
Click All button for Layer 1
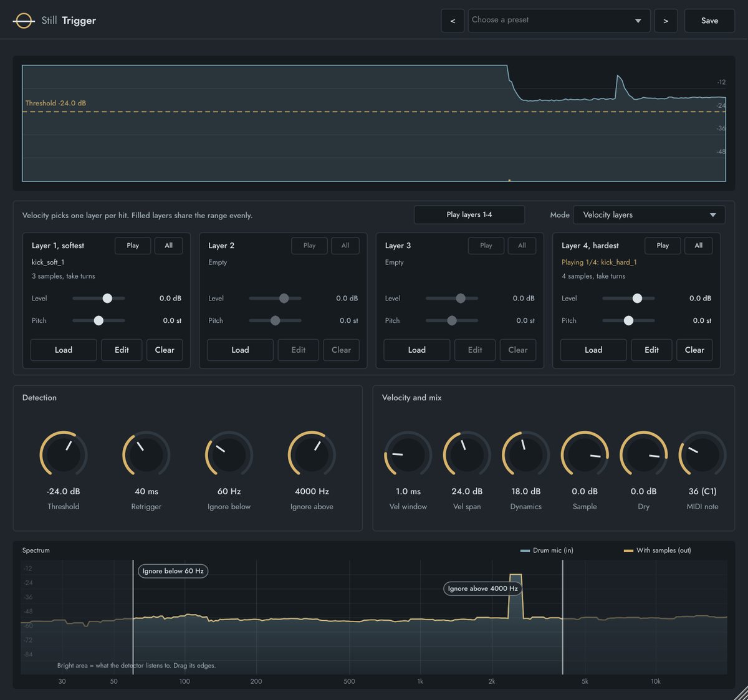tap(168, 246)
